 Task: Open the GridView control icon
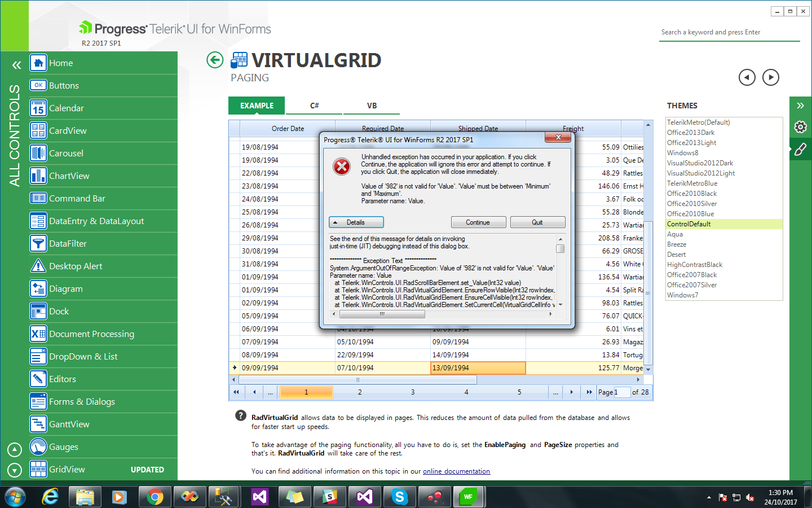coord(38,469)
